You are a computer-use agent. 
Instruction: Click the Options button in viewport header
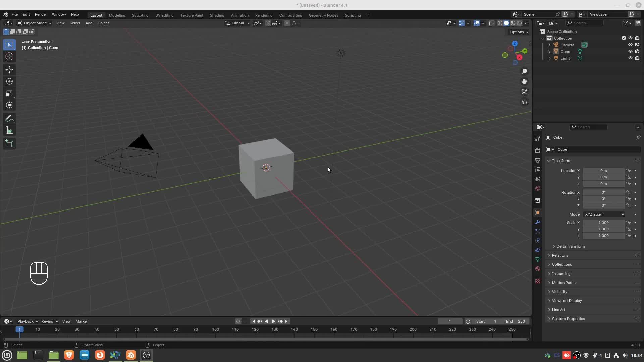pos(519,32)
